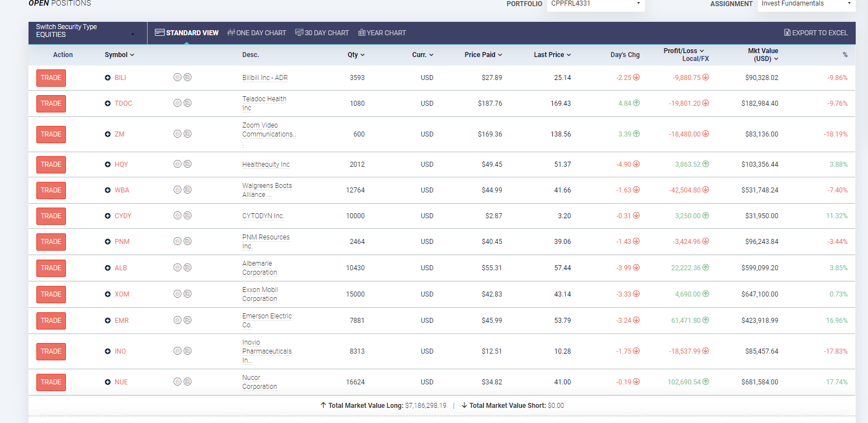Click Trade button for INO

51,351
